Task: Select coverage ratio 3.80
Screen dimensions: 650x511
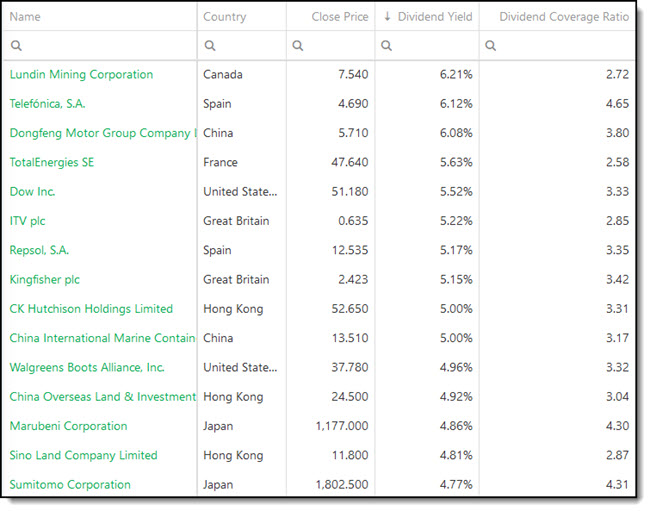Action: tap(617, 133)
